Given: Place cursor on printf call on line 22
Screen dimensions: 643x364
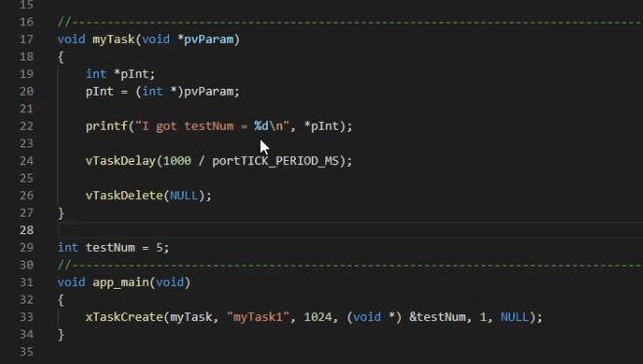Looking at the screenshot, I should (107, 126).
